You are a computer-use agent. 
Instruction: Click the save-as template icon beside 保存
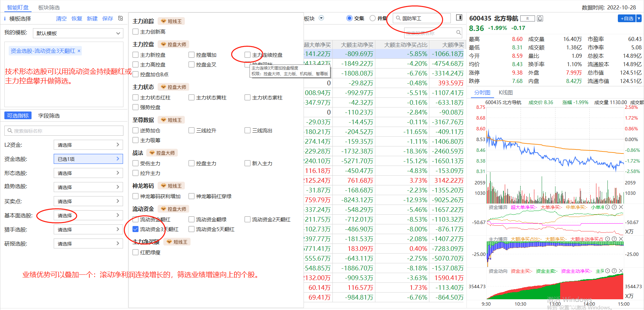click(120, 18)
